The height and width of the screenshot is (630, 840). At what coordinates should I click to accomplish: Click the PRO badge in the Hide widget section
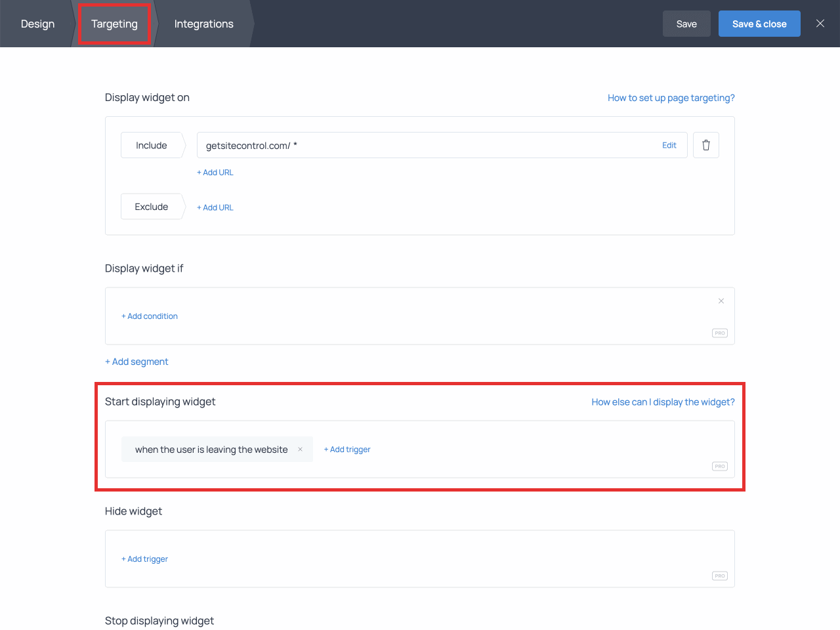pyautogui.click(x=719, y=576)
